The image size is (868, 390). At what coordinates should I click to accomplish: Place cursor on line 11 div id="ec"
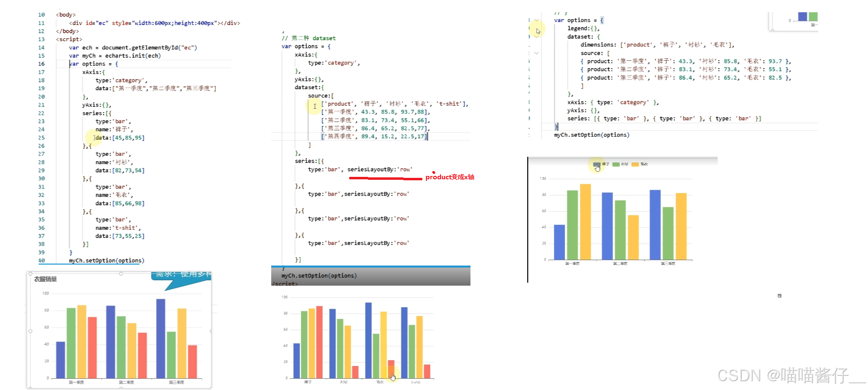point(155,23)
